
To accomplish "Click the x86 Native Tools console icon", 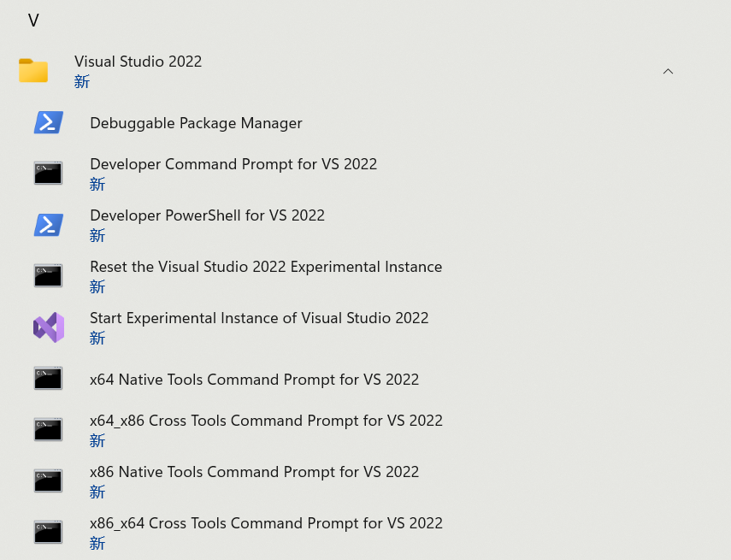I will (x=48, y=480).
